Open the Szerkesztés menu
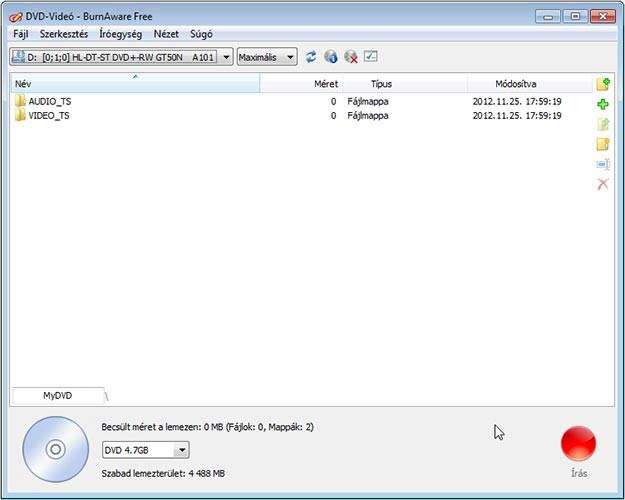Image resolution: width=625 pixels, height=500 pixels. (64, 34)
